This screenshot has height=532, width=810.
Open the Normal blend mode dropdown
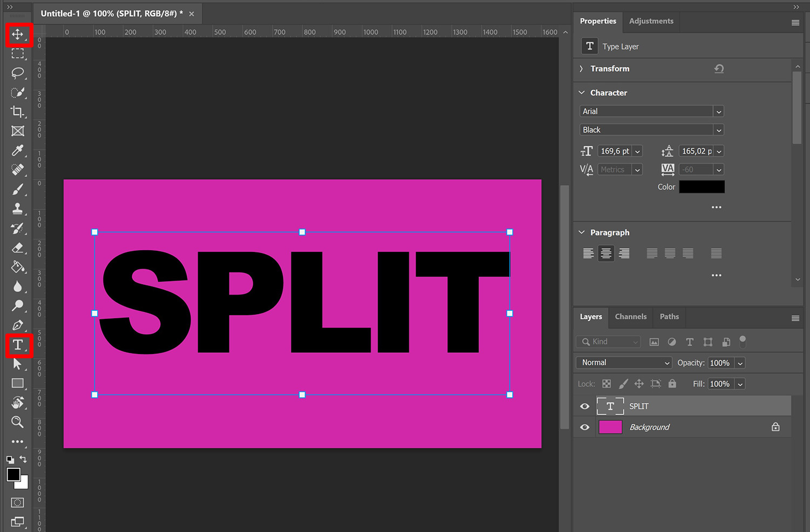click(x=624, y=363)
